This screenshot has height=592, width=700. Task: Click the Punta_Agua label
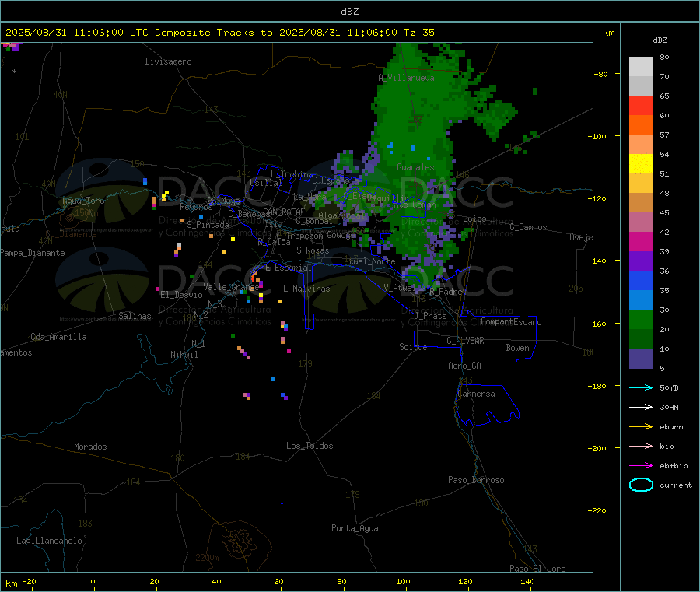(x=355, y=529)
